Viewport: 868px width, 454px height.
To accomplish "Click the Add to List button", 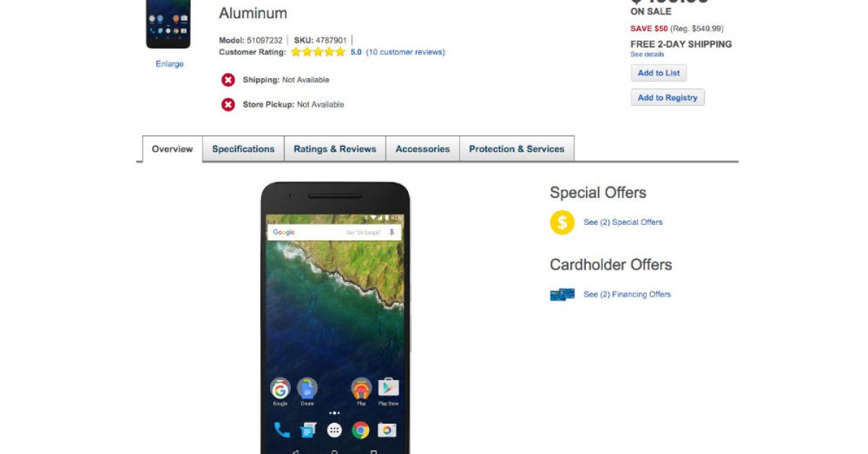I will (x=658, y=73).
